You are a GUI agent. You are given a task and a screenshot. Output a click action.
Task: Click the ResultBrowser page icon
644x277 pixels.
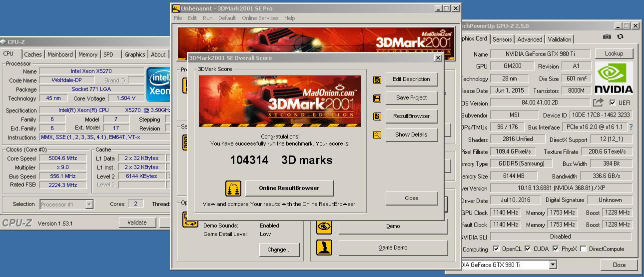[377, 116]
